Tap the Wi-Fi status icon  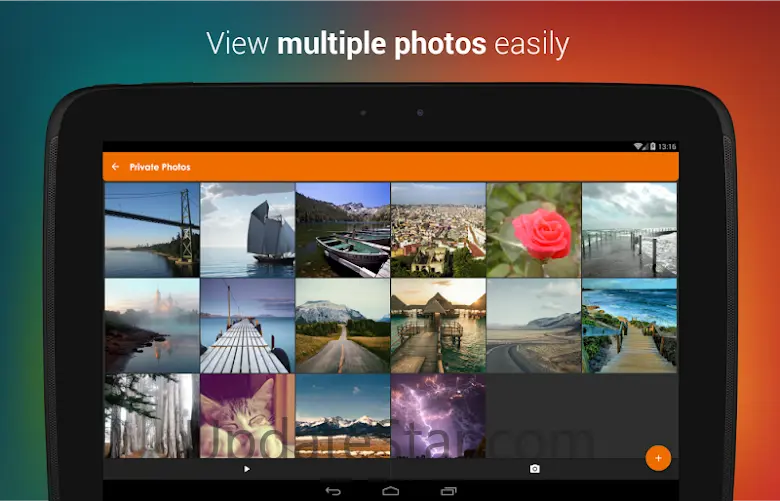click(639, 146)
